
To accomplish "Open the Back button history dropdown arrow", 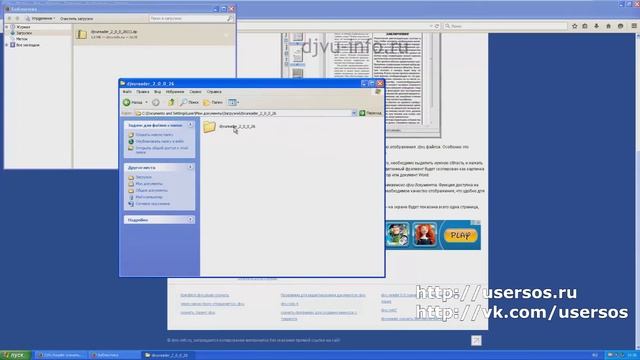I will [x=146, y=102].
